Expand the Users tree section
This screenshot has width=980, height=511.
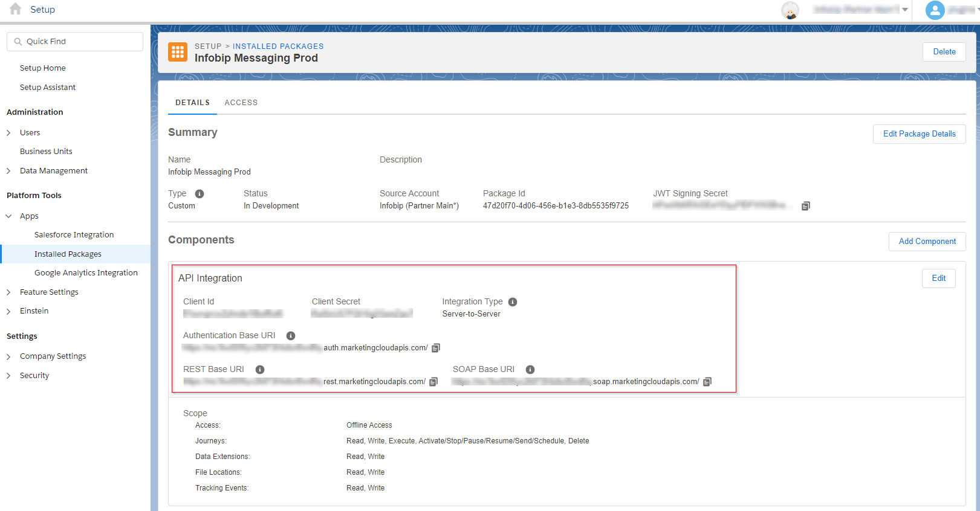click(9, 133)
